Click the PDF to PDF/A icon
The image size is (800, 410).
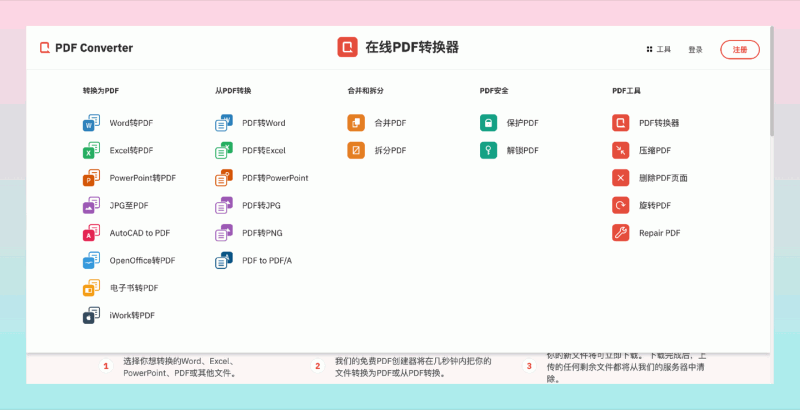pos(224,261)
